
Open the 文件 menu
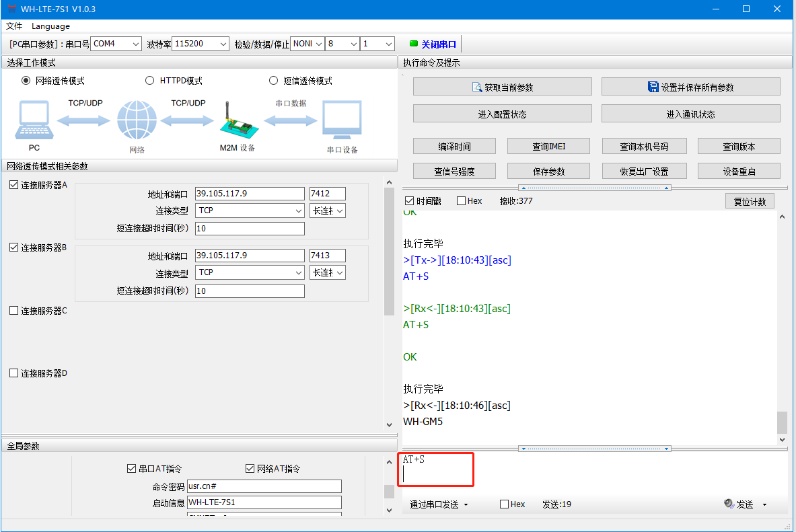14,26
